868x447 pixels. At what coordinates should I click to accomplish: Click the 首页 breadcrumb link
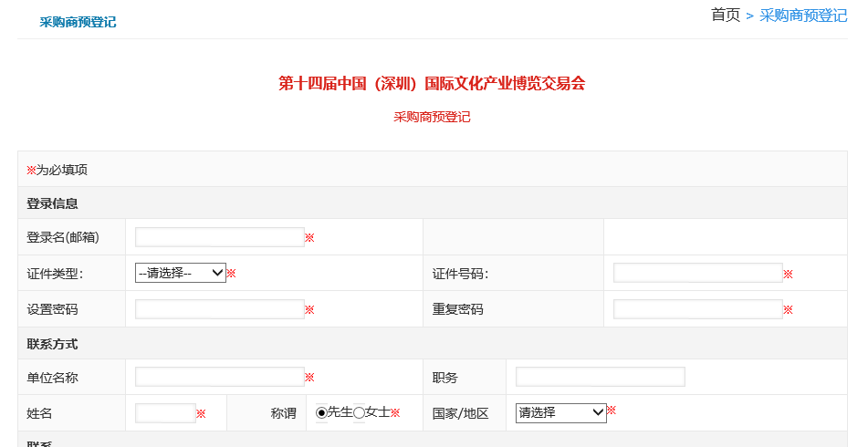pos(726,16)
